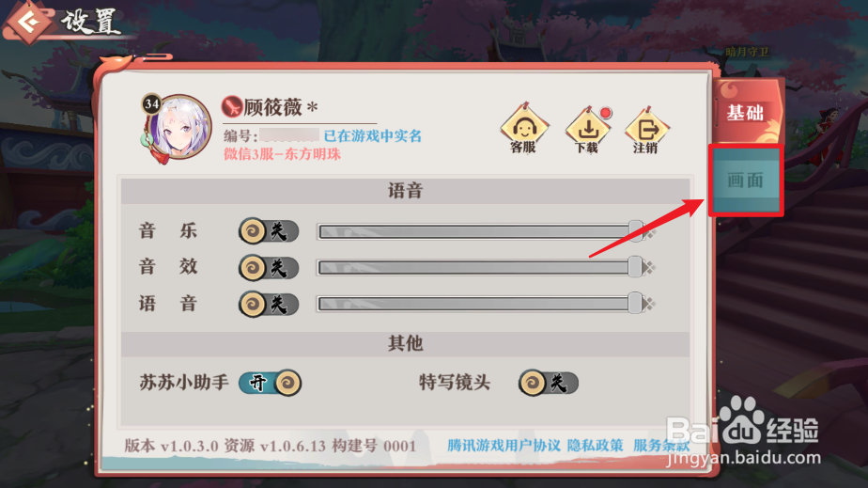Open the 服务条款 terms link
This screenshot has width=868, height=488.
pyautogui.click(x=661, y=446)
